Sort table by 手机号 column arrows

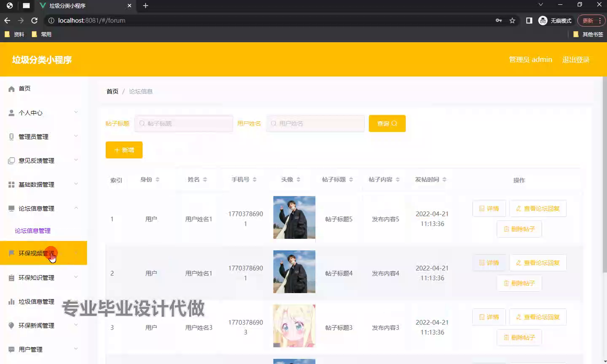pos(255,179)
